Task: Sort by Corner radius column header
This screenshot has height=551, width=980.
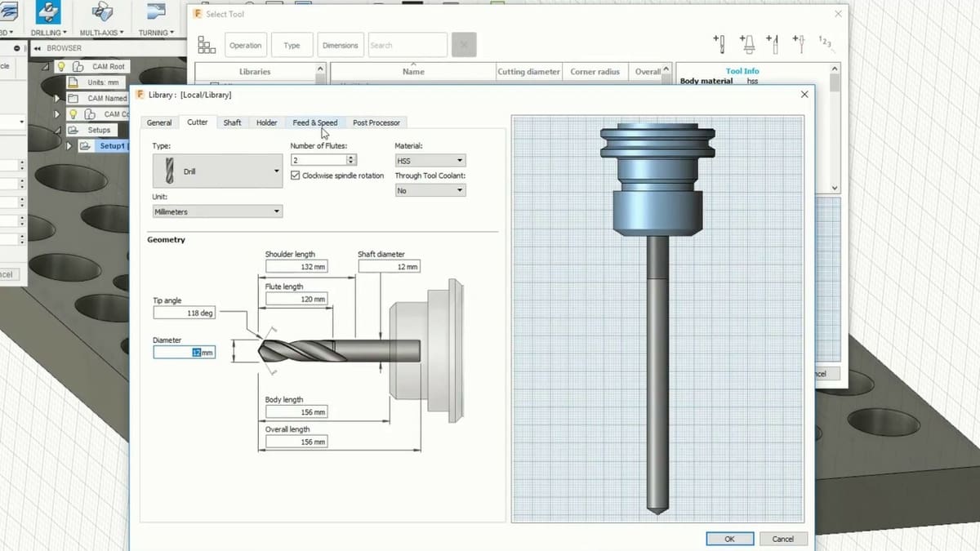Action: click(x=595, y=72)
